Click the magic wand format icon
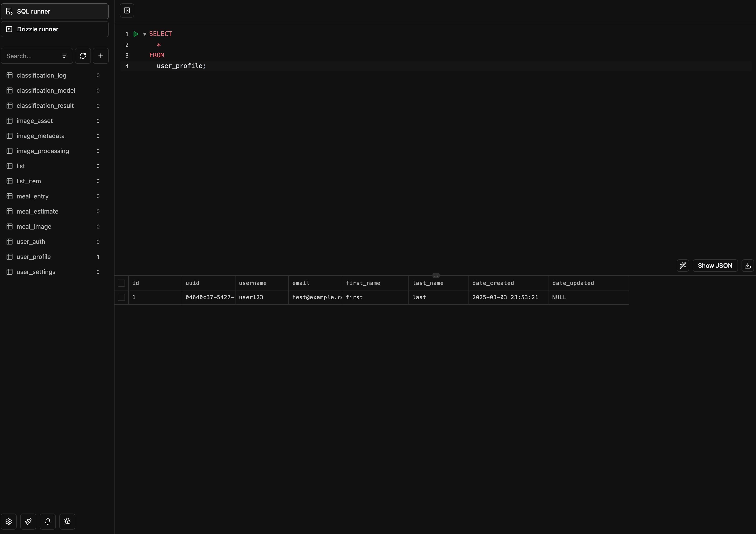This screenshot has width=756, height=534. pos(683,266)
